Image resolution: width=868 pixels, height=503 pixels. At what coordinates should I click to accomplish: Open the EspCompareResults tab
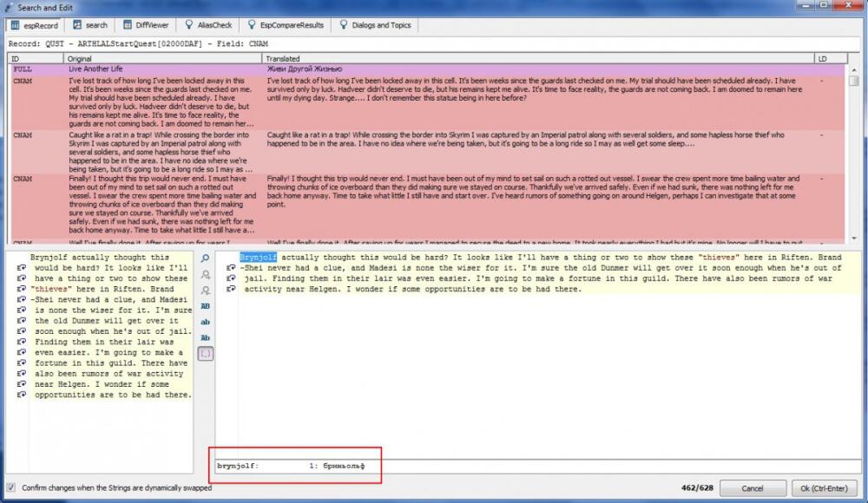(x=286, y=25)
